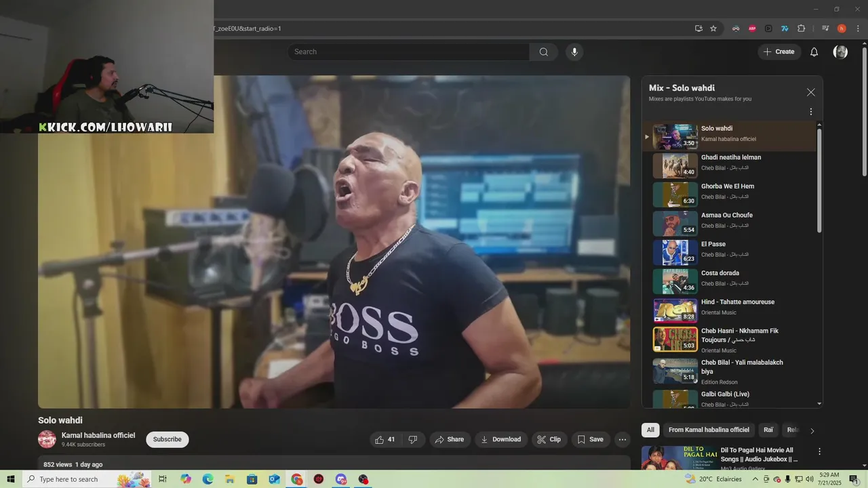Click the weather widget 20°C Eclaircies
This screenshot has width=868, height=488.
pos(713,479)
